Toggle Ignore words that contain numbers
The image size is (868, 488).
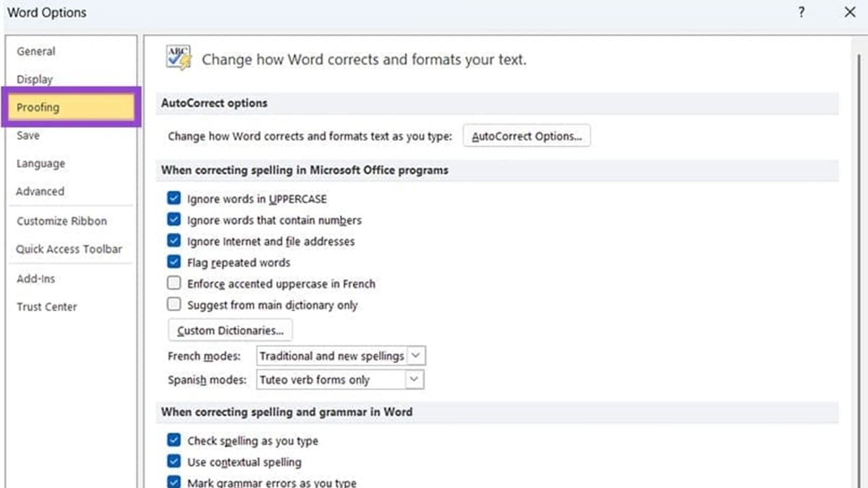click(x=174, y=220)
